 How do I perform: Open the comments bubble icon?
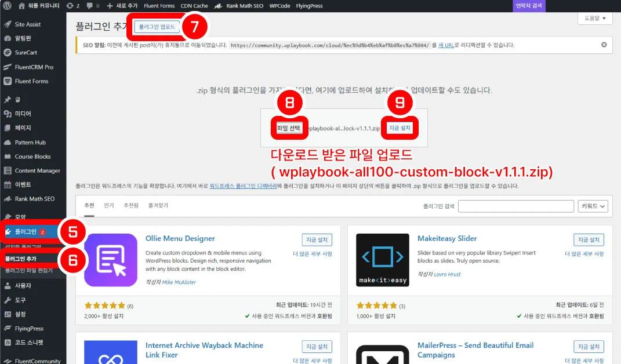pos(89,6)
